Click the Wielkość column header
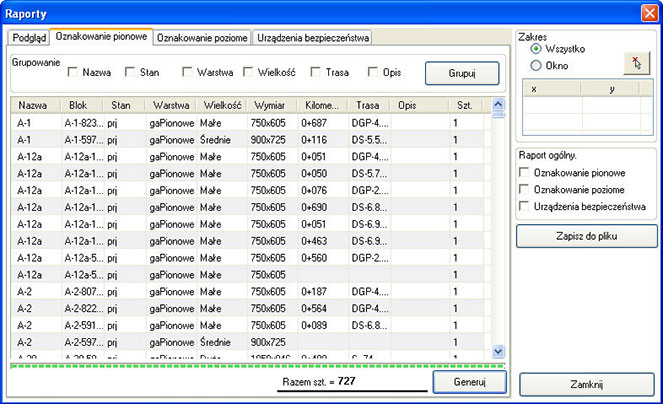This screenshot has height=404, width=663. pos(223,105)
